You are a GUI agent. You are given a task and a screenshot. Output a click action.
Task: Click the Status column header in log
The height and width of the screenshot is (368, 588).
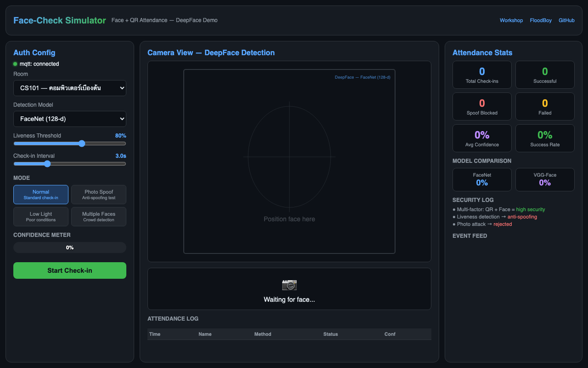coord(330,334)
